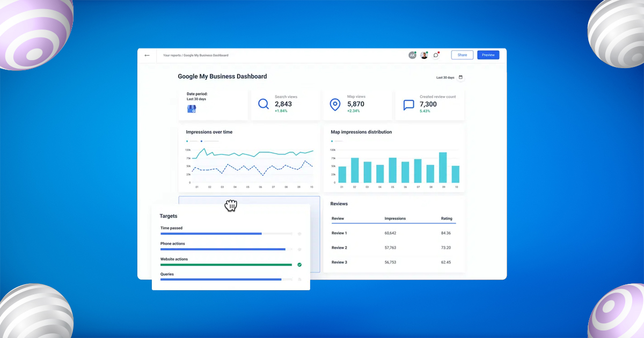644x338 pixels.
Task: Open the Google My Business icon in Date period card
Action: (x=191, y=109)
